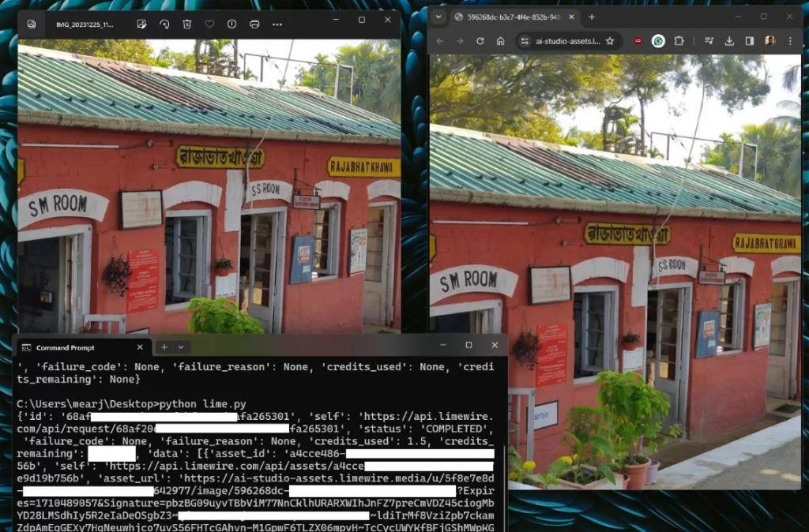Bookmark this page with the star icon
The width and height of the screenshot is (809, 532).
pyautogui.click(x=609, y=41)
